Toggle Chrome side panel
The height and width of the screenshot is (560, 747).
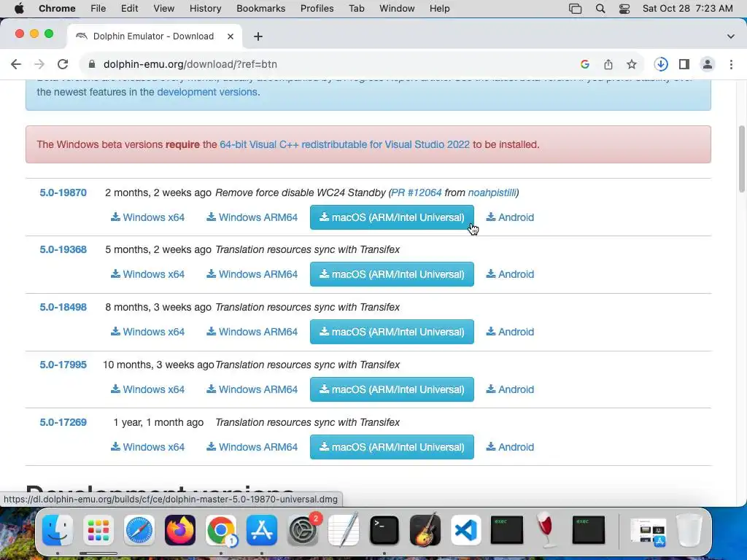684,64
